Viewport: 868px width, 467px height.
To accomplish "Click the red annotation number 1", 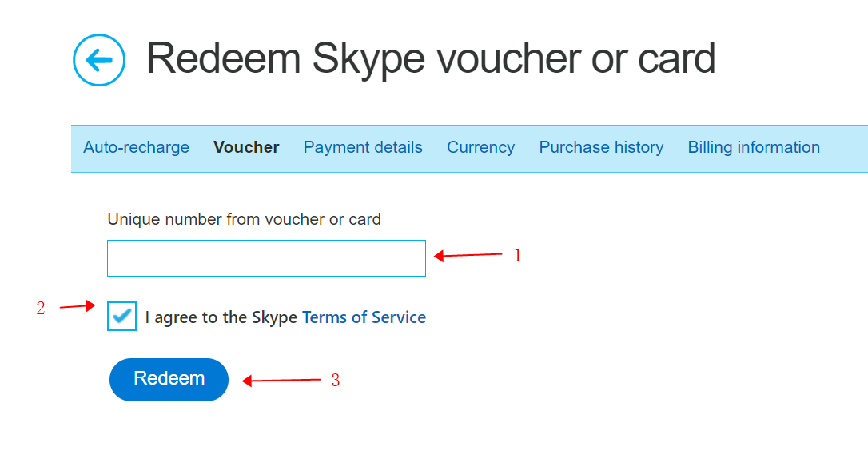I will coord(517,256).
